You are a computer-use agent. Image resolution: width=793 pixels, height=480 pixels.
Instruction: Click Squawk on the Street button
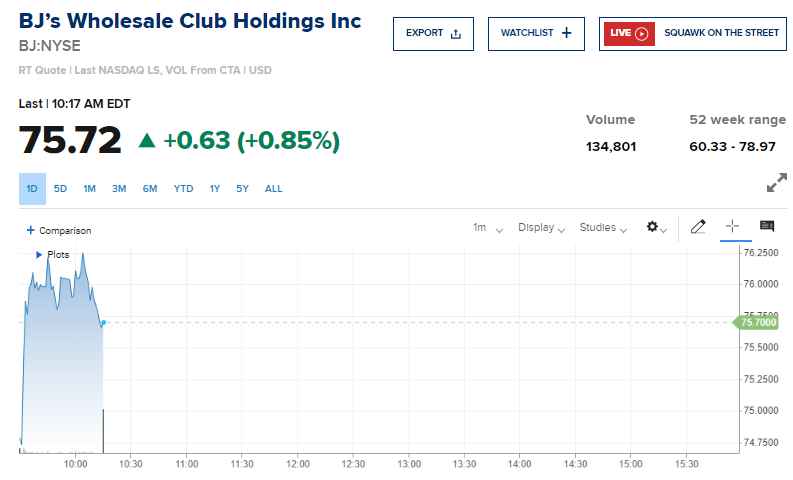[x=693, y=33]
